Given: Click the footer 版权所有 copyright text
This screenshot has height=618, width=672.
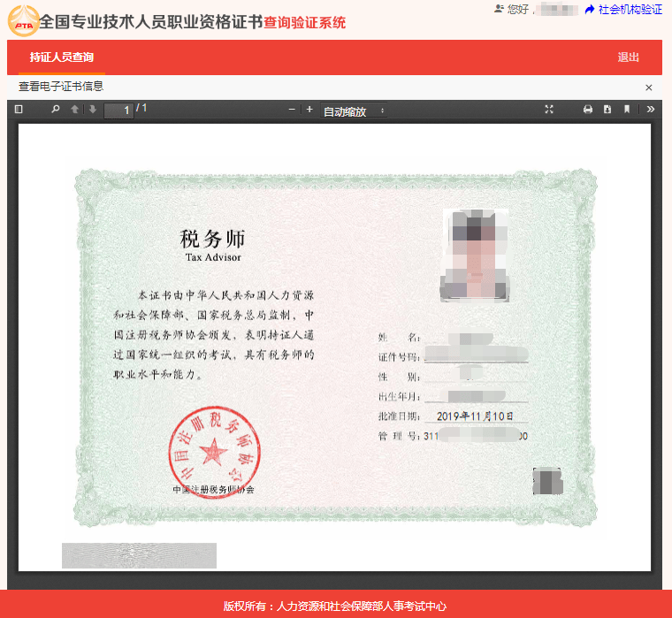Looking at the screenshot, I should [335, 606].
